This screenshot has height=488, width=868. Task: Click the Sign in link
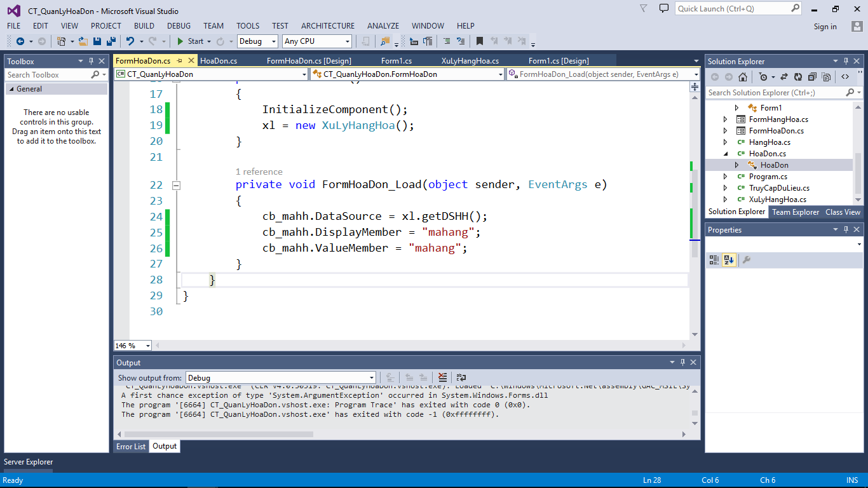825,27
